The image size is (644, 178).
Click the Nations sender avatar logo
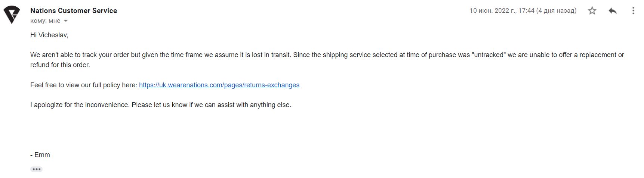pyautogui.click(x=12, y=15)
